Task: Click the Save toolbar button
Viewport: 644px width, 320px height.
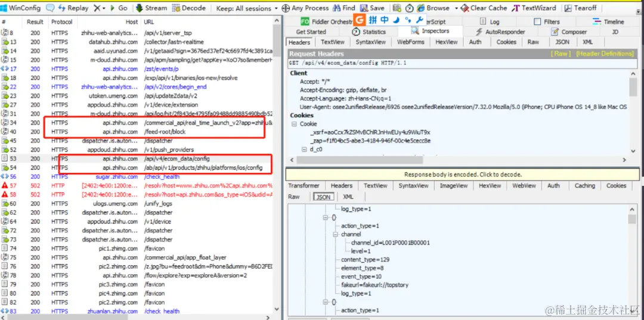Action: click(372, 8)
